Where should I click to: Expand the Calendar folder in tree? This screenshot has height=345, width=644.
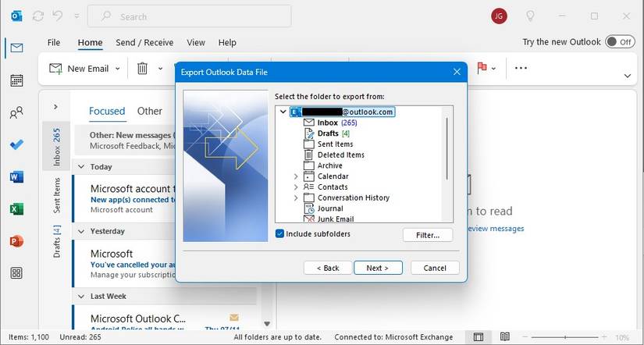point(296,176)
